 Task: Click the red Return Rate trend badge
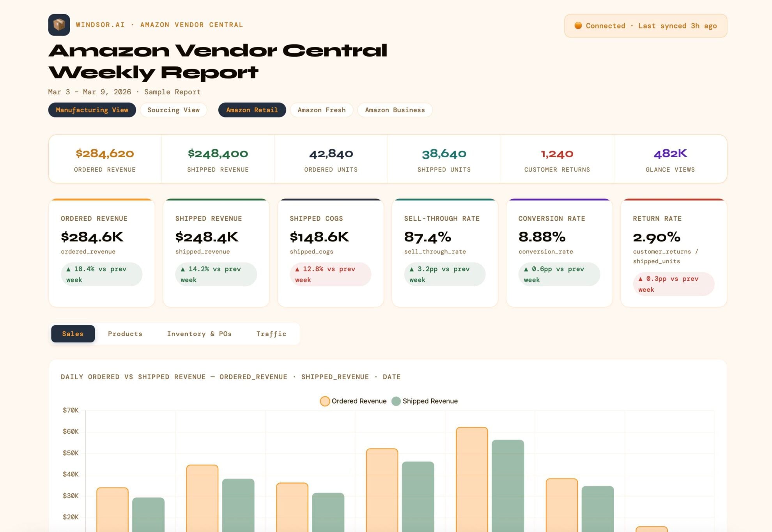tap(673, 284)
